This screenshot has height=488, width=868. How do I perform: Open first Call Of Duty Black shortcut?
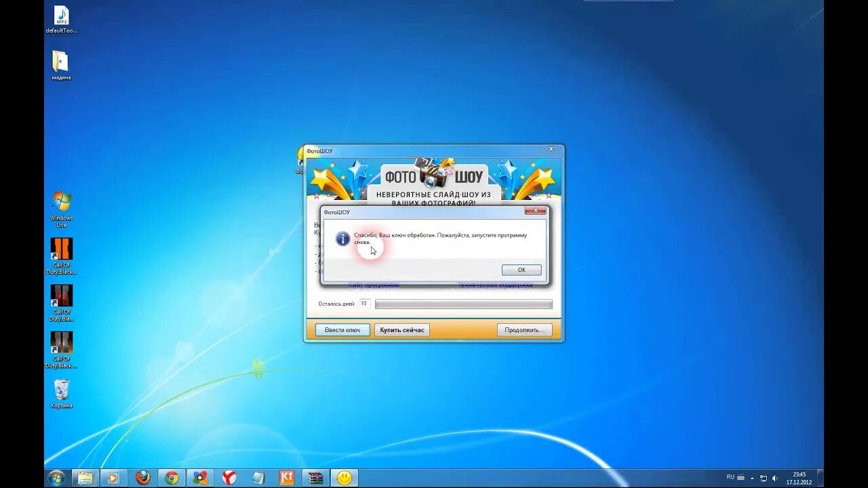tap(61, 256)
